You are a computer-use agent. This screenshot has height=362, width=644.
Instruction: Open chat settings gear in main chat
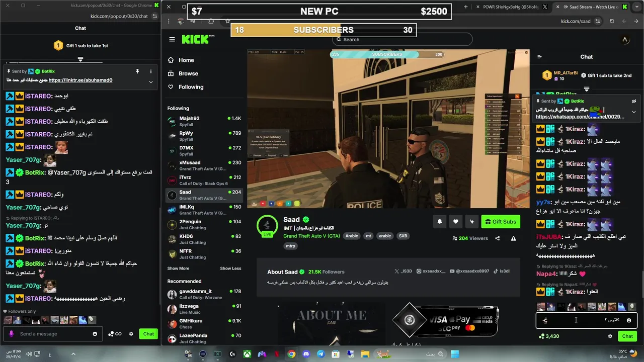click(610, 336)
